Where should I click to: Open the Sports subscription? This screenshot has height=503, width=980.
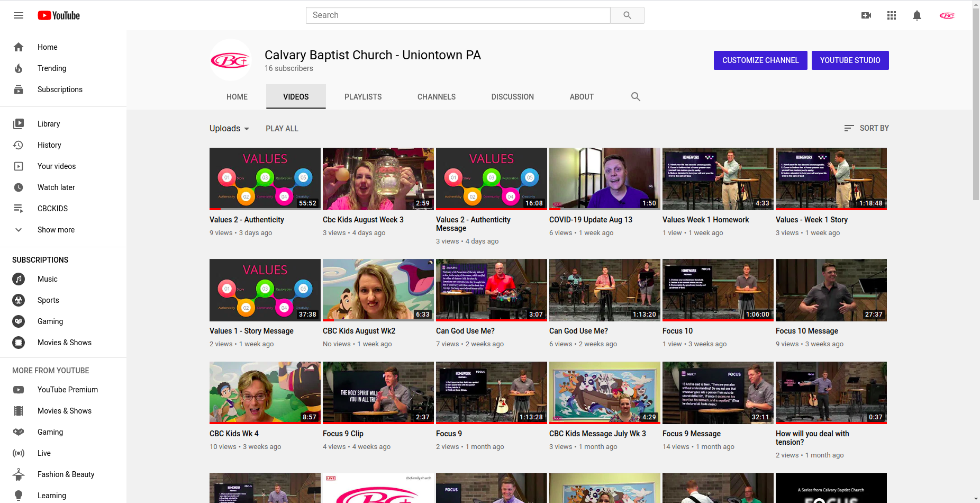63,300
